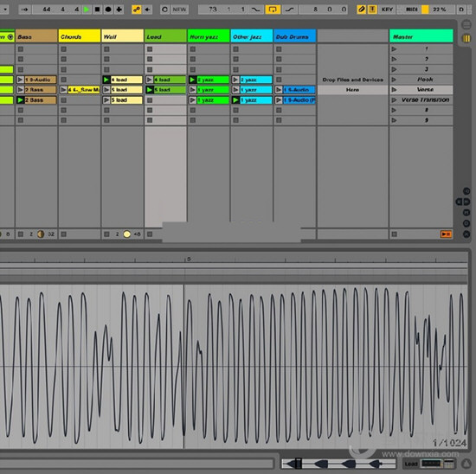This screenshot has width=476, height=474.
Task: Select the Master track header
Action: [421, 36]
